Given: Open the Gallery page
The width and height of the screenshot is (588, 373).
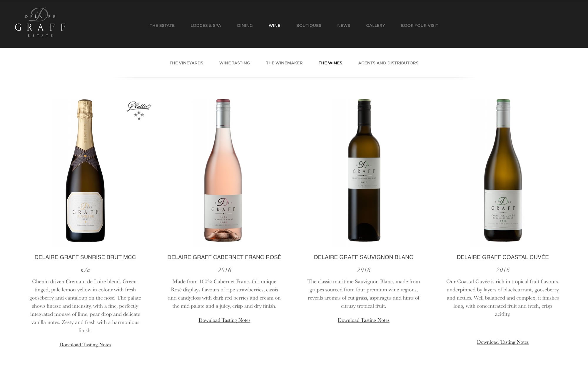Looking at the screenshot, I should tap(375, 26).
